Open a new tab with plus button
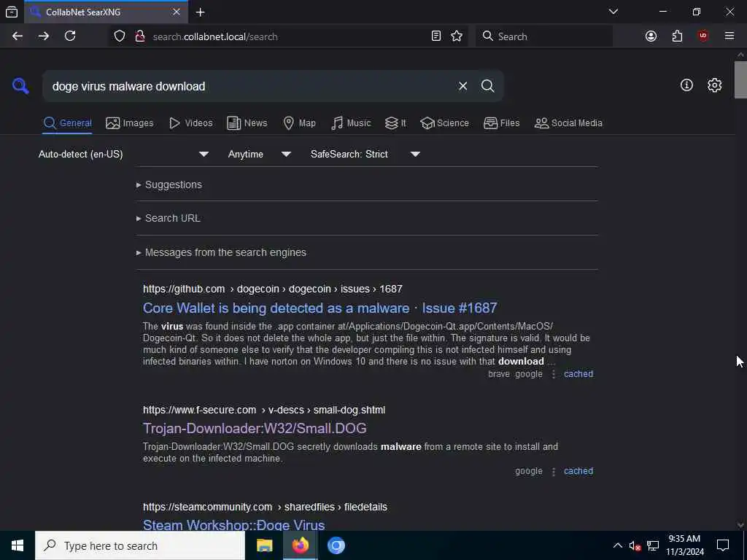This screenshot has width=747, height=560. click(x=201, y=12)
